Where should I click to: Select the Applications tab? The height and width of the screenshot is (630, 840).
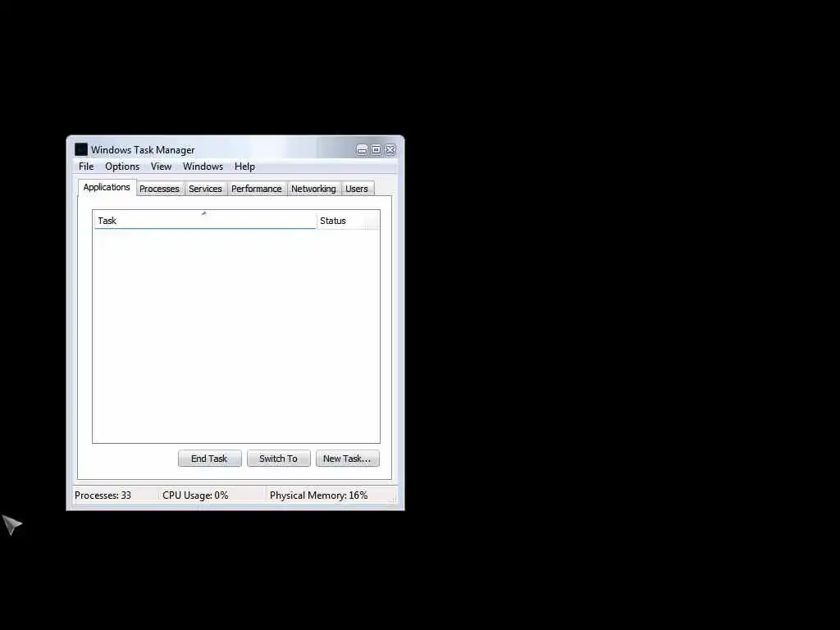tap(107, 188)
